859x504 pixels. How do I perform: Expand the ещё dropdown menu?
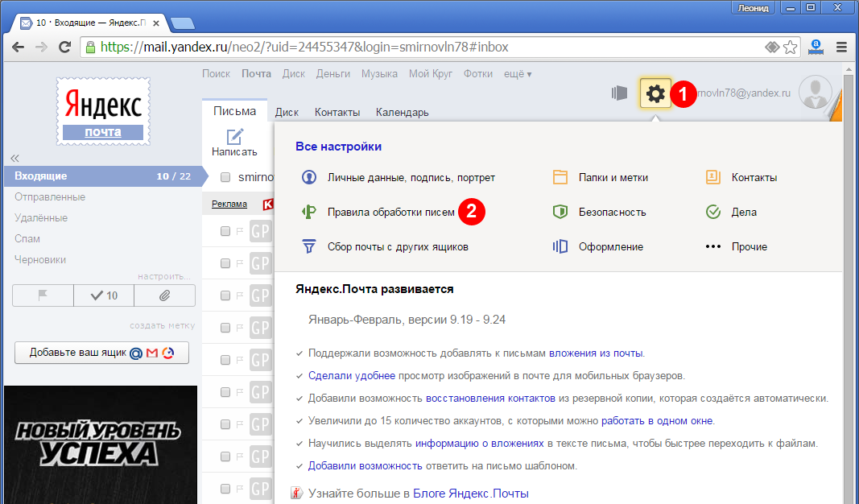click(x=518, y=74)
